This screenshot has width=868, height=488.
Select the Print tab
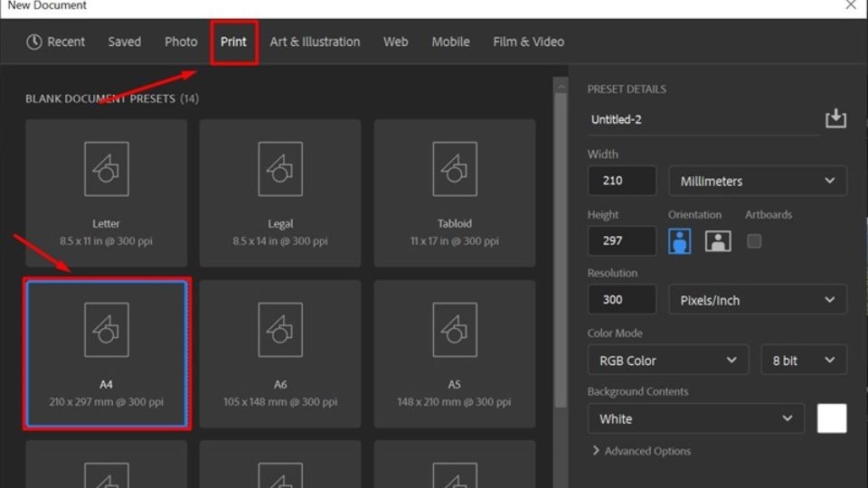click(233, 42)
